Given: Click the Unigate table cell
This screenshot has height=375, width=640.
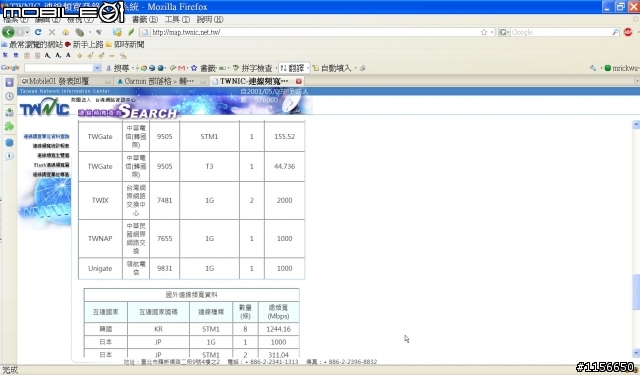Looking at the screenshot, I should (x=100, y=268).
